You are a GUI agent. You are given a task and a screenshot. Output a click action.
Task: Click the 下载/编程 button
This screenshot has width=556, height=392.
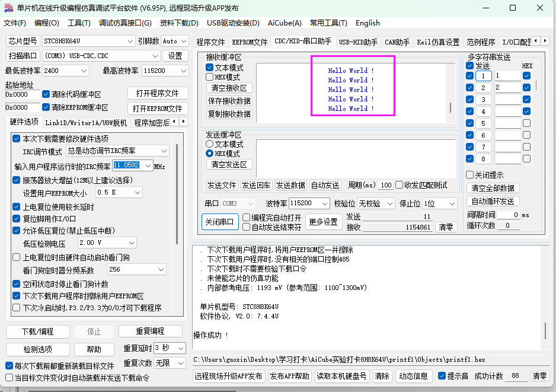click(37, 332)
